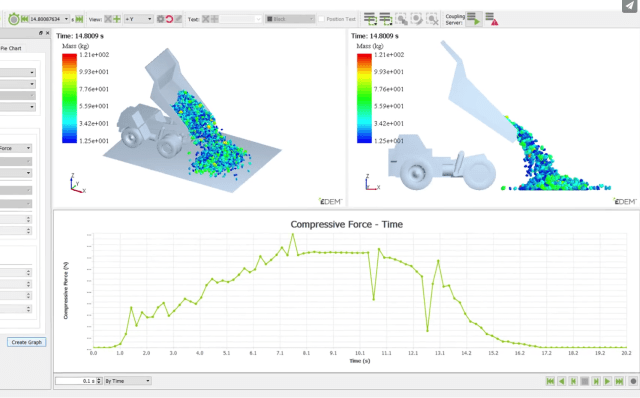Float the left side panel
The width and height of the screenshot is (640, 398).
pos(41,33)
